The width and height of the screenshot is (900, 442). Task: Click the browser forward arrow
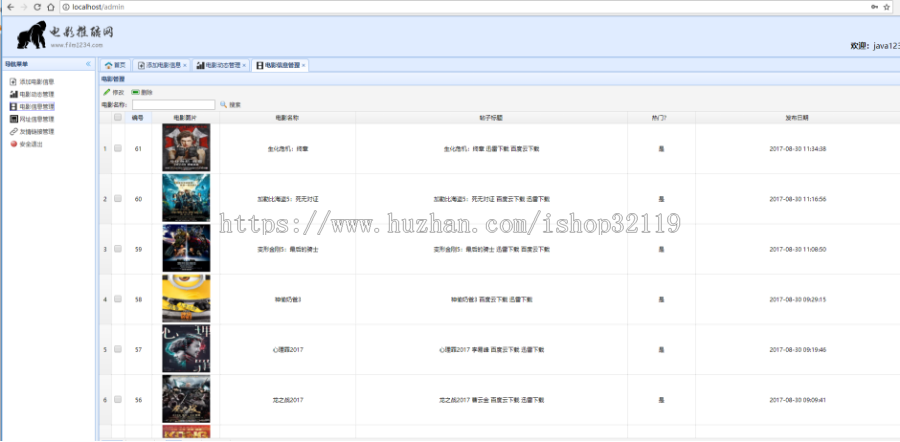click(24, 7)
